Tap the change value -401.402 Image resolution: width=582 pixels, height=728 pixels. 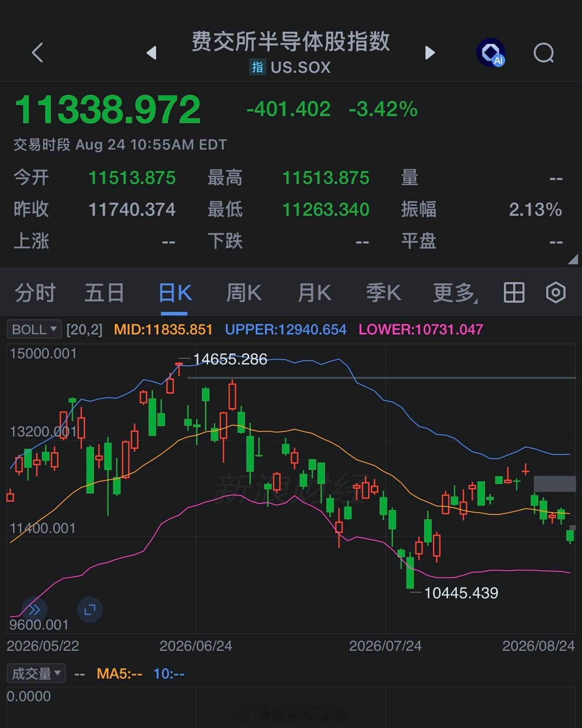tap(288, 109)
